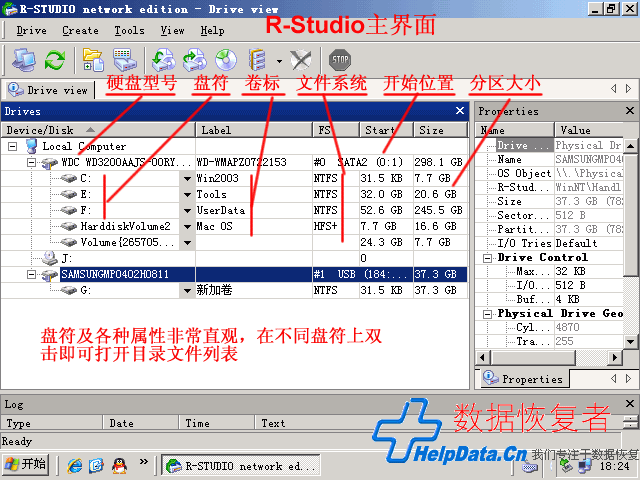640x480 pixels.
Task: Click the Create Image disc icon
Action: (164, 60)
